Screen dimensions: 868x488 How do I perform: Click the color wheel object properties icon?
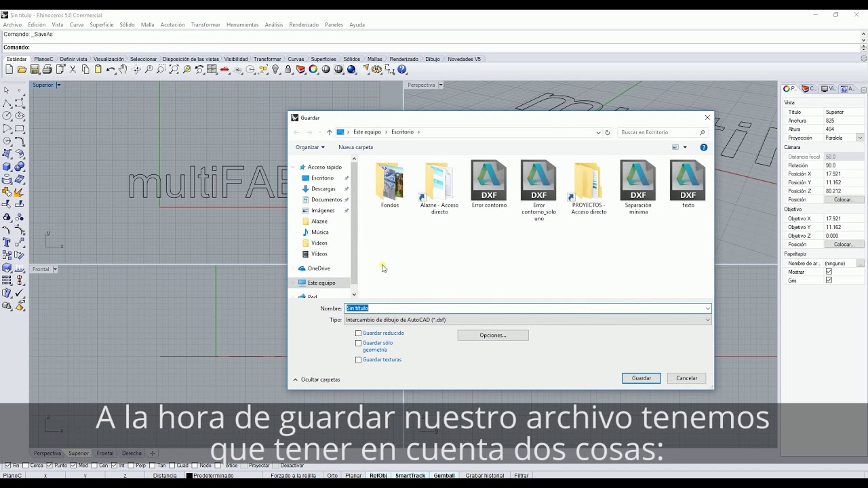pyautogui.click(x=314, y=69)
